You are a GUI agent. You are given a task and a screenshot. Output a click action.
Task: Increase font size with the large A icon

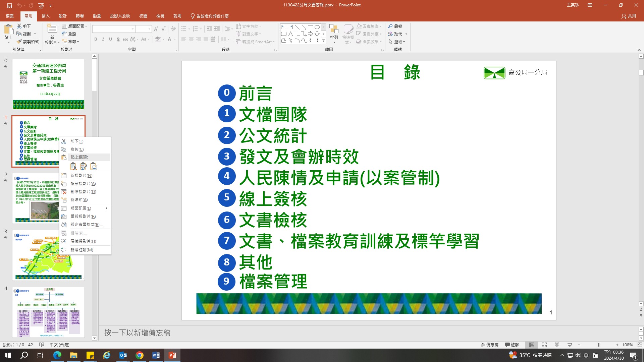point(156,29)
